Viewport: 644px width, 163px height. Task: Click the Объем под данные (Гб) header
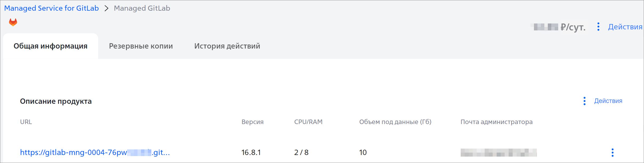[395, 122]
